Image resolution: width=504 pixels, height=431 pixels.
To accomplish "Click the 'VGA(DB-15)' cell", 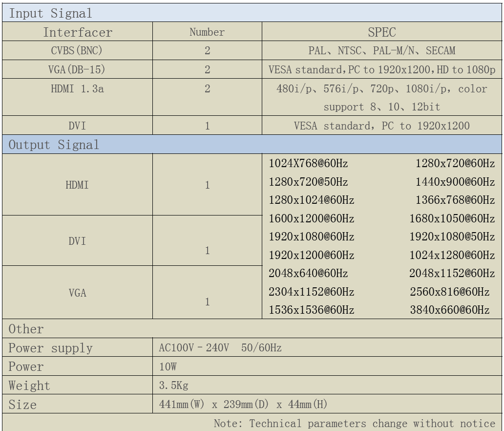I will pyautogui.click(x=78, y=69).
